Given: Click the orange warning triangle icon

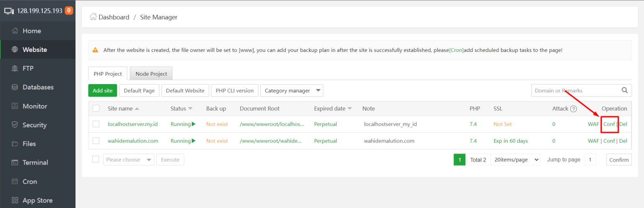Looking at the screenshot, I should [96, 50].
